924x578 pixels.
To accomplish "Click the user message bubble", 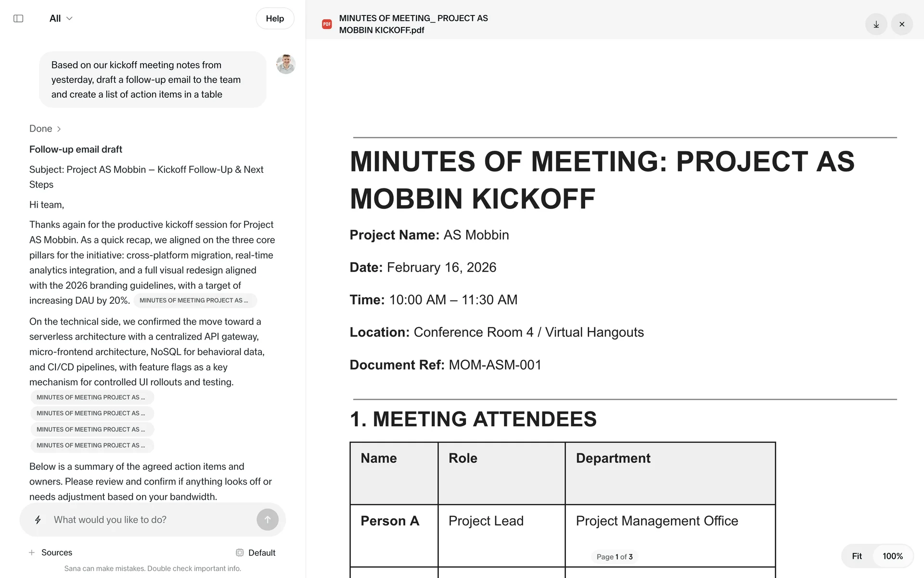I will [x=153, y=79].
